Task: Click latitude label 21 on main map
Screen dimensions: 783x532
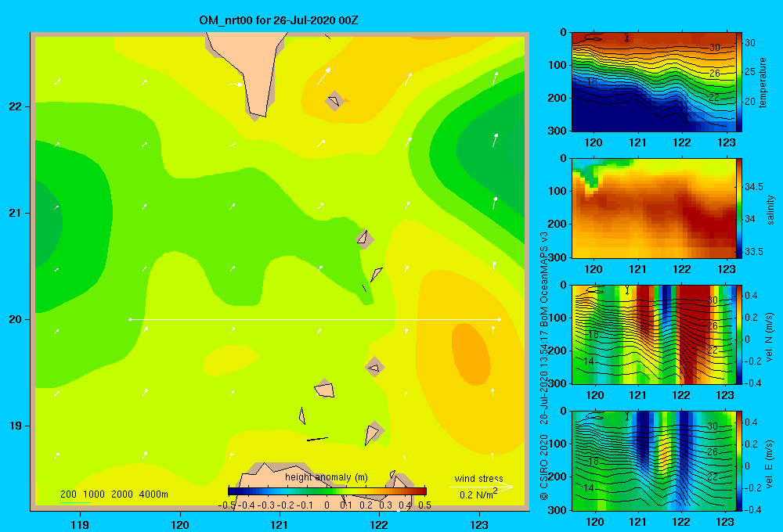Action: (x=15, y=213)
